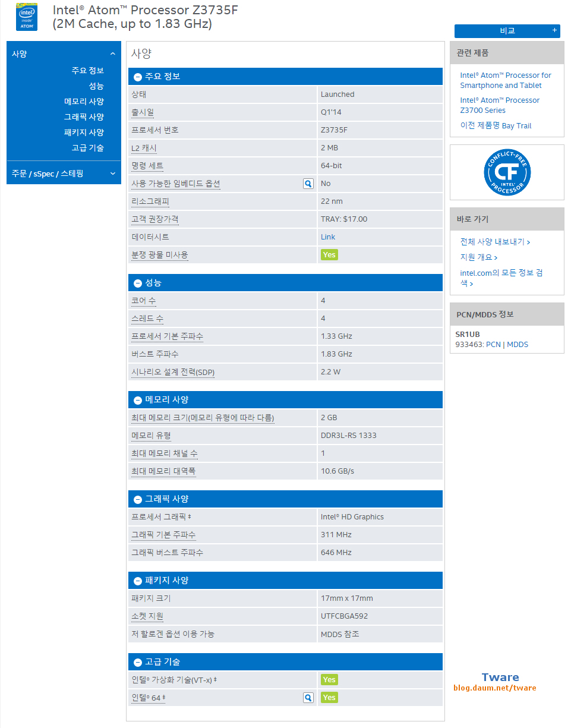The height and width of the screenshot is (728, 571).
Task: Click the 버스트 주파수 label
Action: click(155, 354)
